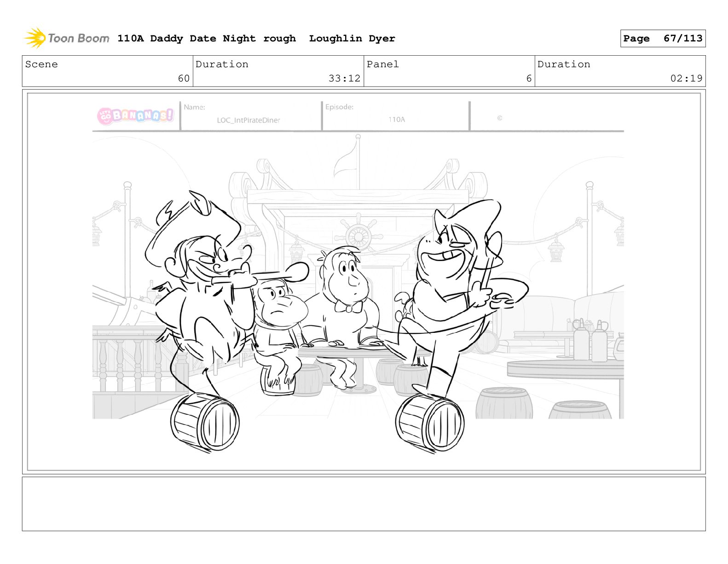Viewport: 728px width, 564px height.
Task: Click the panel duration value '02:19'
Action: (686, 78)
